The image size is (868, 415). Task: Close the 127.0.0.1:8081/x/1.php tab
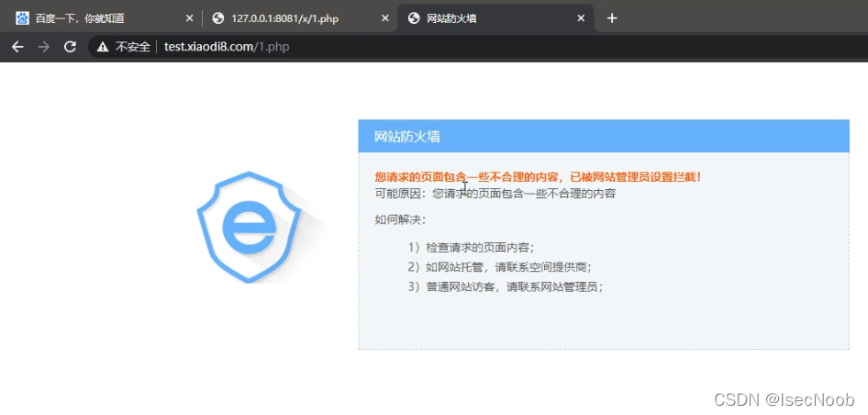[385, 18]
